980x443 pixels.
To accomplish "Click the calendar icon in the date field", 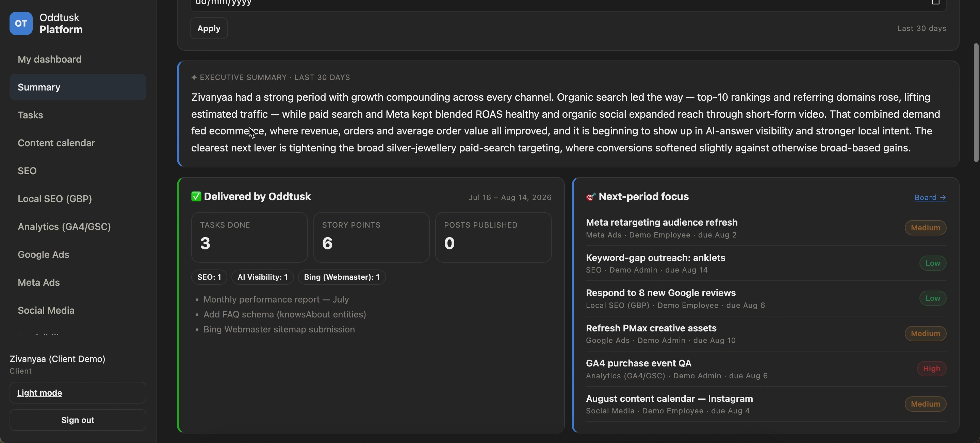I will [935, 2].
